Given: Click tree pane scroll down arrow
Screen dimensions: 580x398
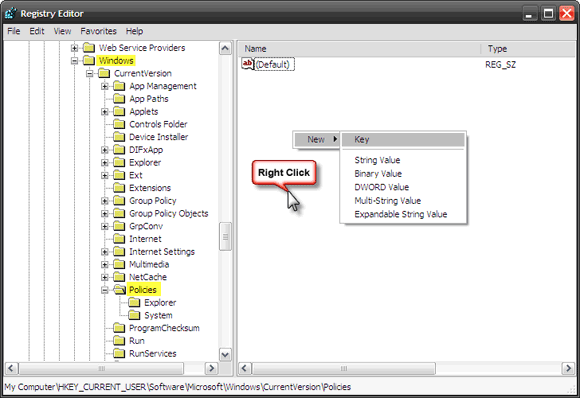Looking at the screenshot, I should point(225,354).
